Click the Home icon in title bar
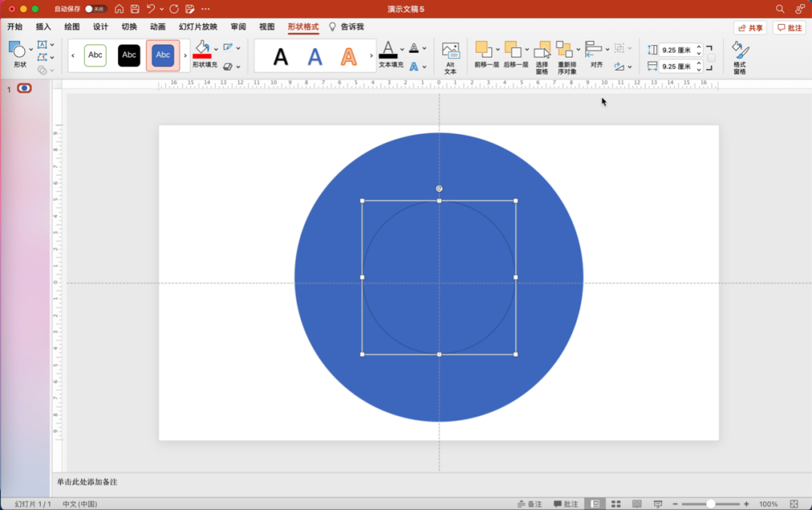The image size is (812, 510). (x=119, y=9)
